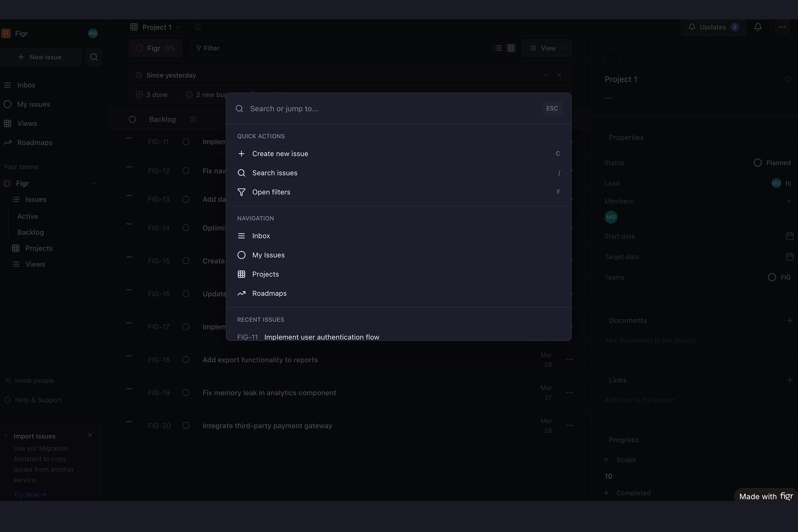Collapse the Figr team chevron
The width and height of the screenshot is (798, 532).
[93, 184]
